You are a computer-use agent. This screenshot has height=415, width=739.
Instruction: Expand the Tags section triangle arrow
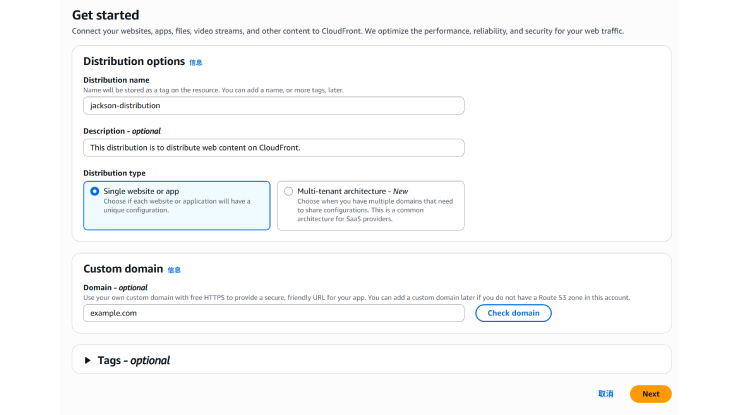pyautogui.click(x=88, y=361)
